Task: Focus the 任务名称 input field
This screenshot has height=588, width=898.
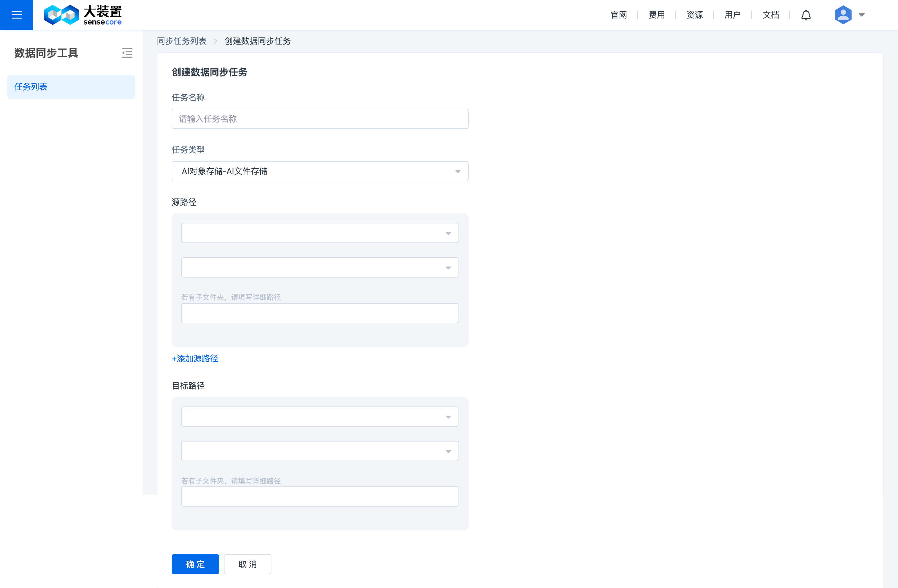Action: pos(320,119)
